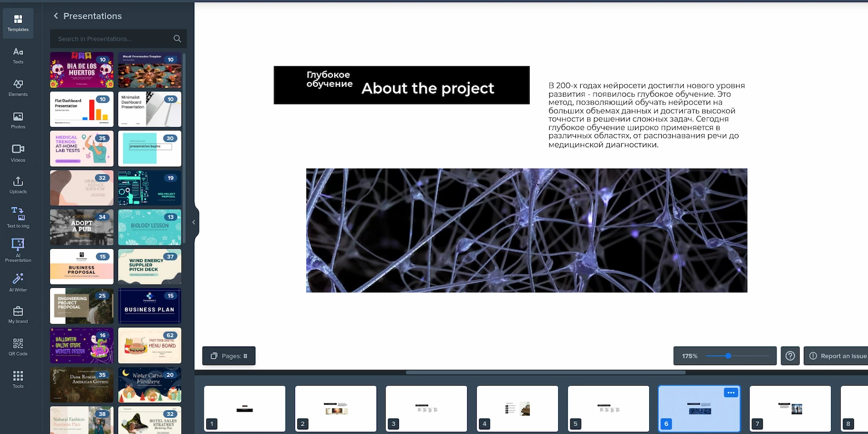Switch to the Templates tab
The width and height of the screenshot is (868, 434).
click(18, 23)
